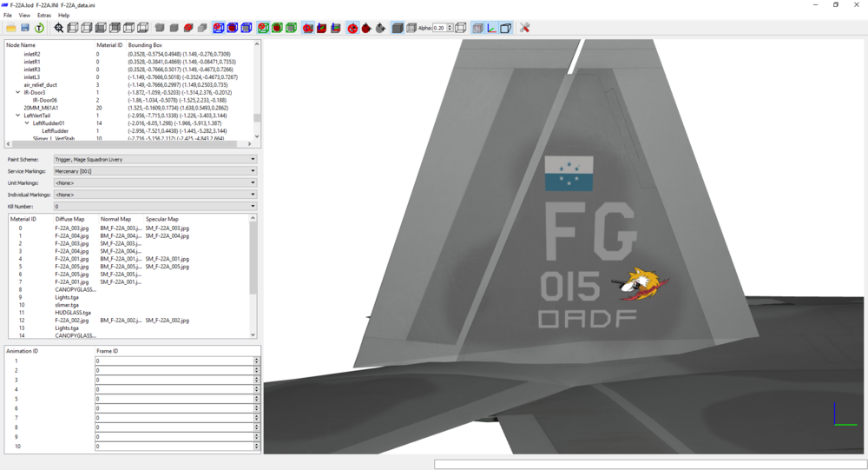Open the Service Markings dropdown
This screenshot has height=470, width=868.
pyautogui.click(x=155, y=171)
